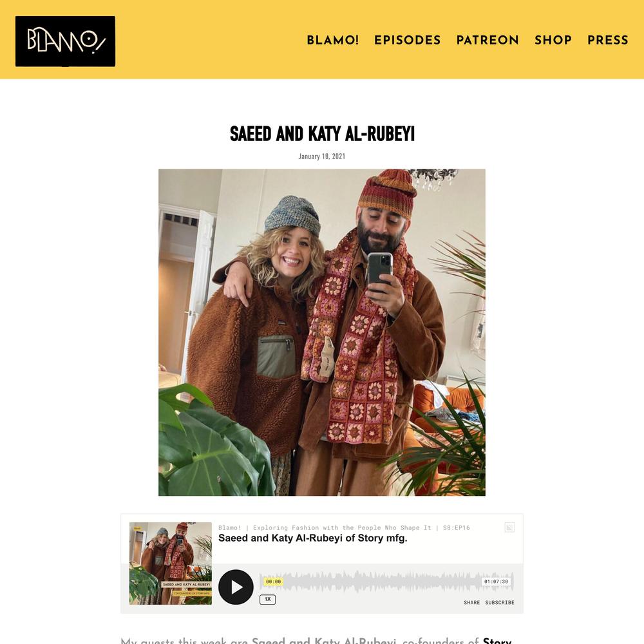Viewport: 644px width, 644px height.
Task: Click SHARE in the audio player
Action: 471,603
